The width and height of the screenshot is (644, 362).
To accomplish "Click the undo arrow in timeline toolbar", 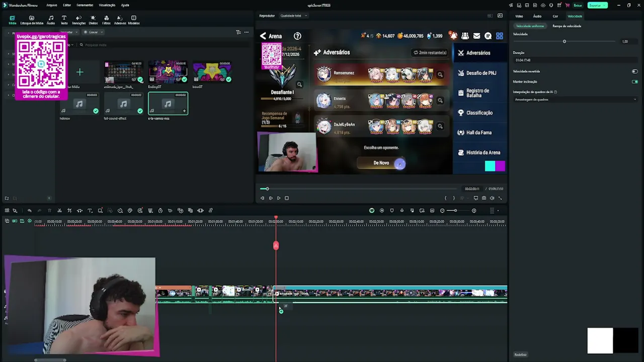I will click(29, 211).
